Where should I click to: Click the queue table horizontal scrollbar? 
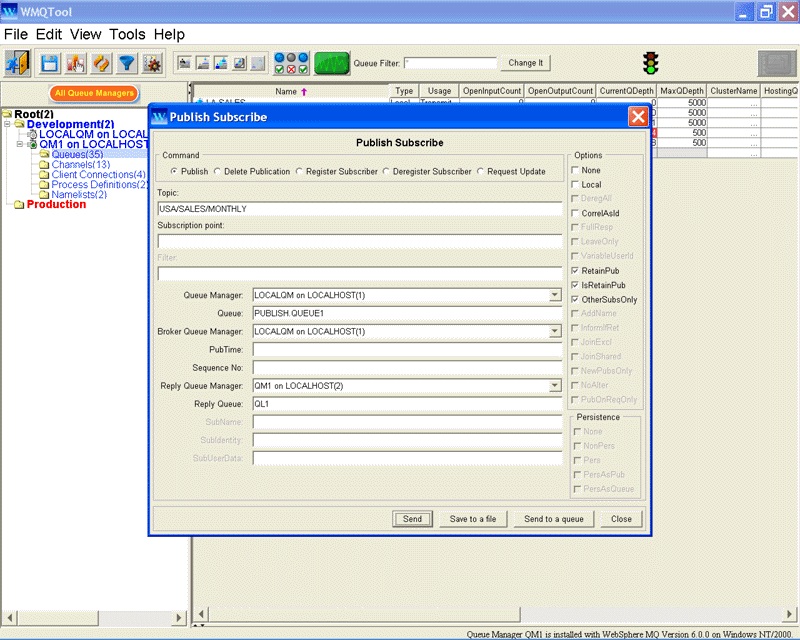(495, 614)
